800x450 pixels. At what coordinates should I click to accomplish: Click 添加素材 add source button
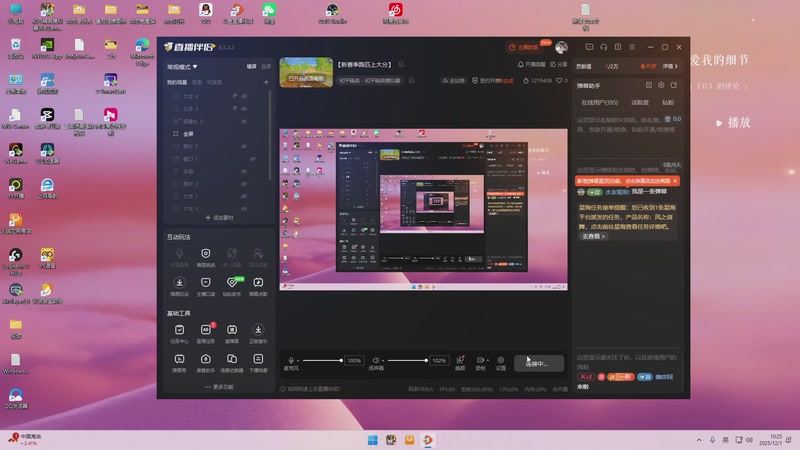point(219,217)
